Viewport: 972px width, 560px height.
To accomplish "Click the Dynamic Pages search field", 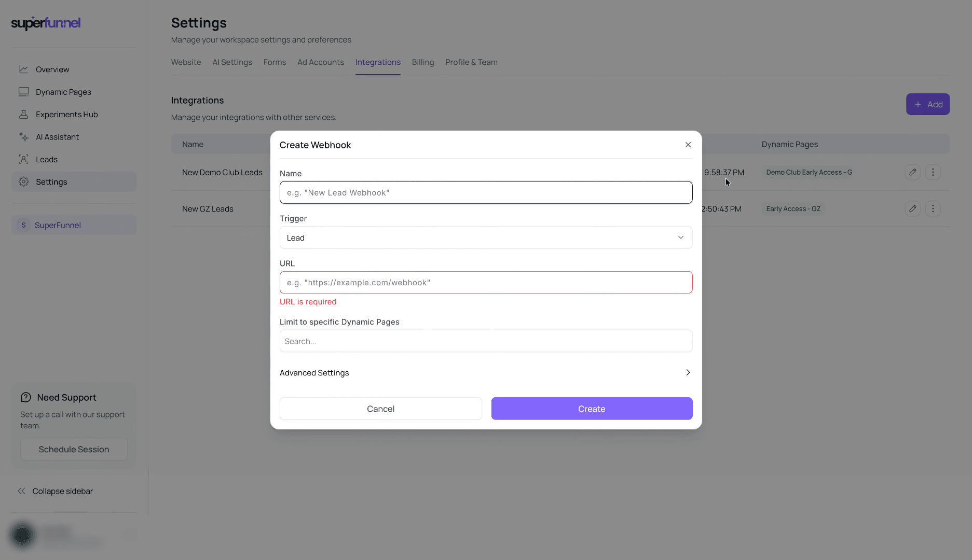I will [x=486, y=341].
